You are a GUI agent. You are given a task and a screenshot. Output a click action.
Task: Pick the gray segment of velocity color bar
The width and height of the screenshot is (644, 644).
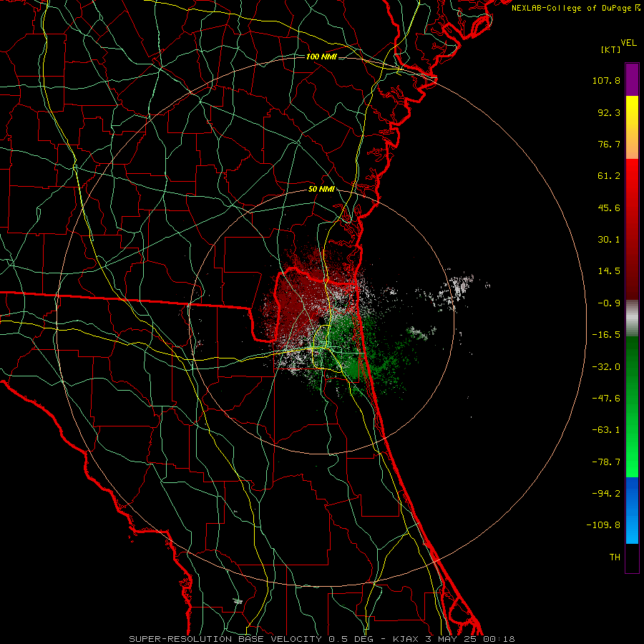(632, 318)
